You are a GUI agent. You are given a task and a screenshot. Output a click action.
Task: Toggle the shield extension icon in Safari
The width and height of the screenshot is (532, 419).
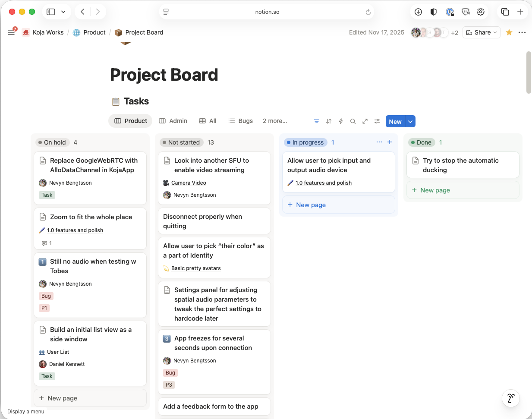coord(433,12)
